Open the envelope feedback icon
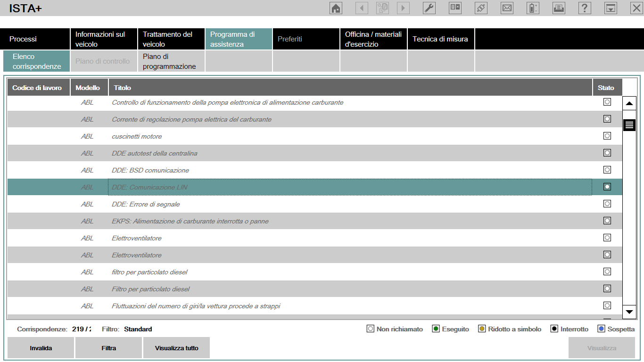This screenshot has width=644, height=362. tap(507, 8)
